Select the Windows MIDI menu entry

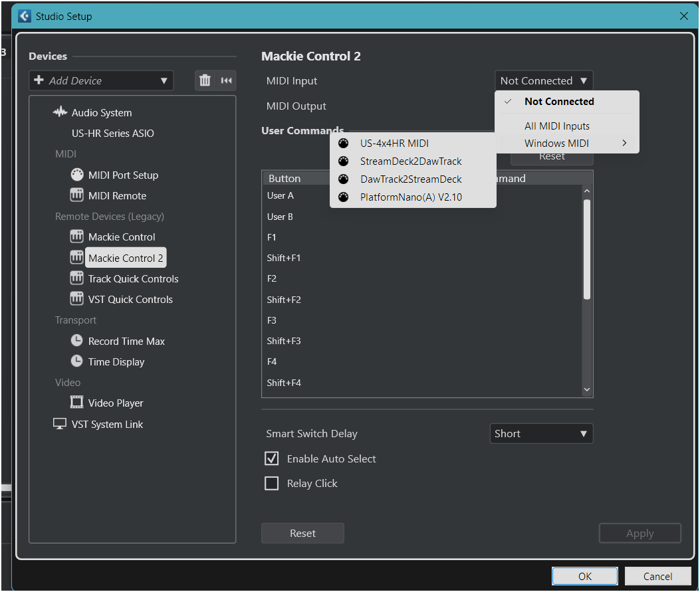click(567, 144)
